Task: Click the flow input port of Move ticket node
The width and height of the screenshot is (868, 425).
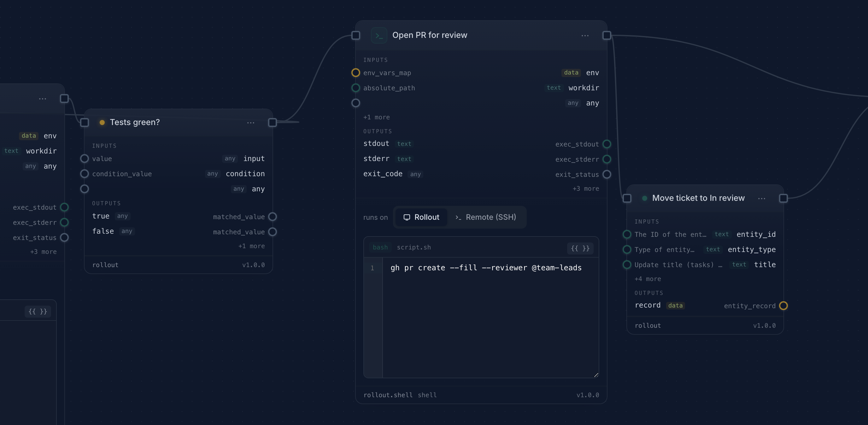Action: coord(627,198)
